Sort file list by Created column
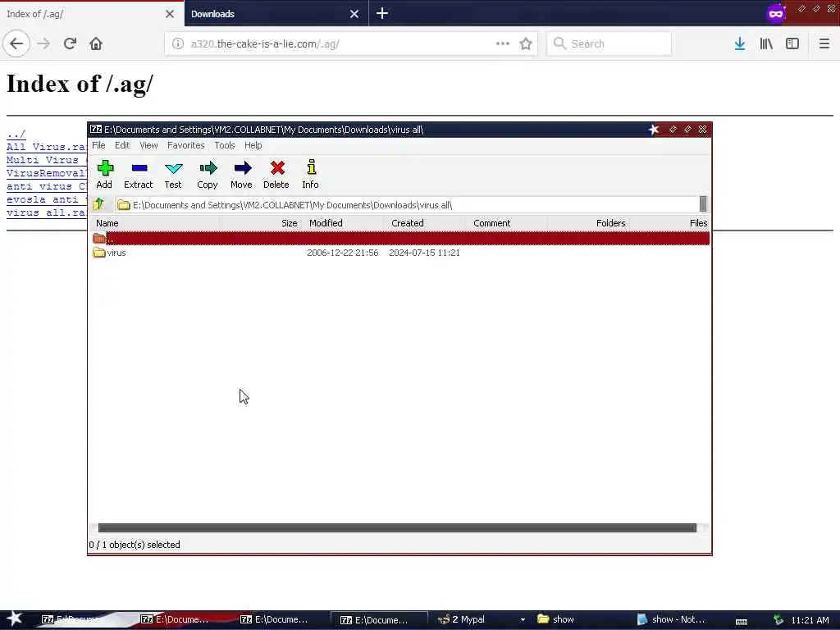This screenshot has width=840, height=630. tap(425, 223)
